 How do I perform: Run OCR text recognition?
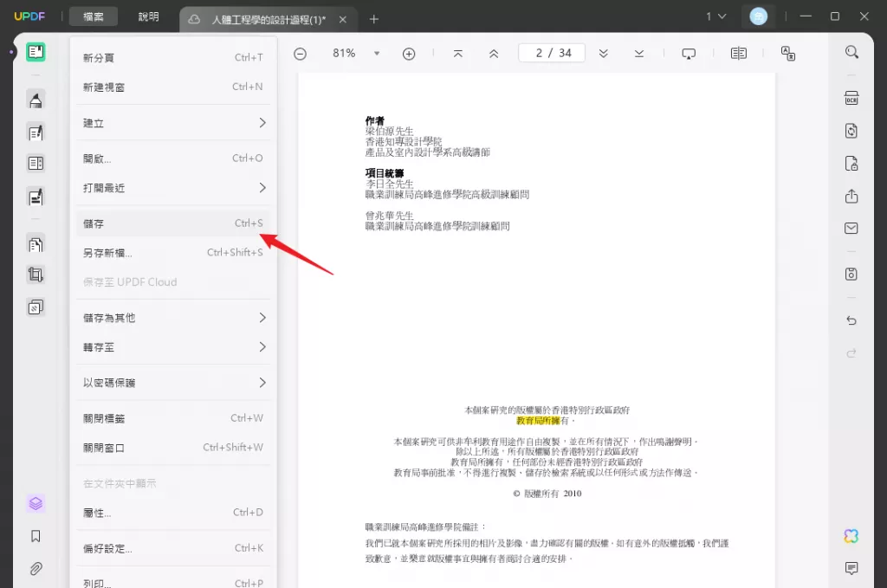pyautogui.click(x=851, y=98)
